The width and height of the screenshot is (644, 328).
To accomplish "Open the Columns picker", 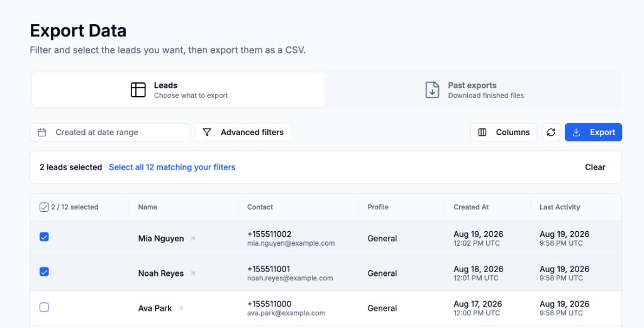I will coord(504,132).
